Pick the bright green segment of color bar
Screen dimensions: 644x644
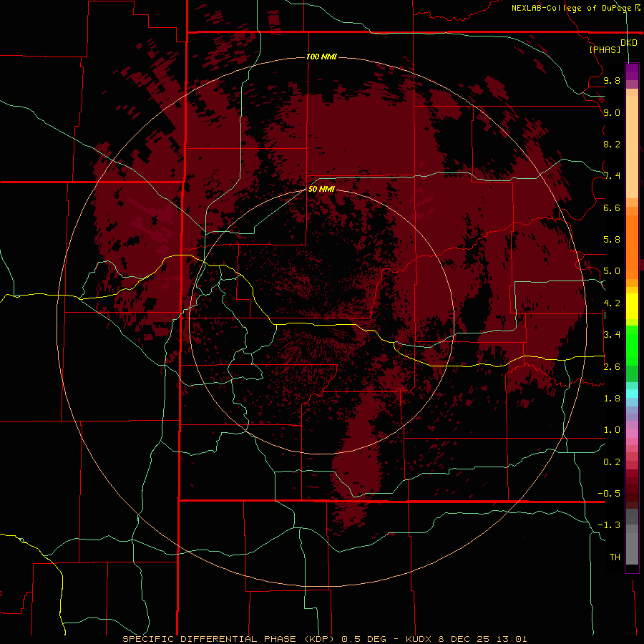coord(632,346)
